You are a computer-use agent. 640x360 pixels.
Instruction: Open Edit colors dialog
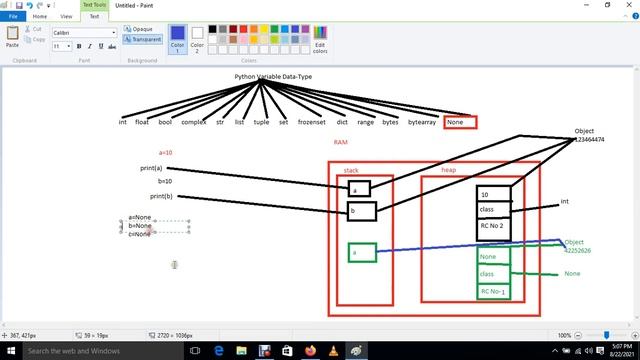pyautogui.click(x=320, y=39)
